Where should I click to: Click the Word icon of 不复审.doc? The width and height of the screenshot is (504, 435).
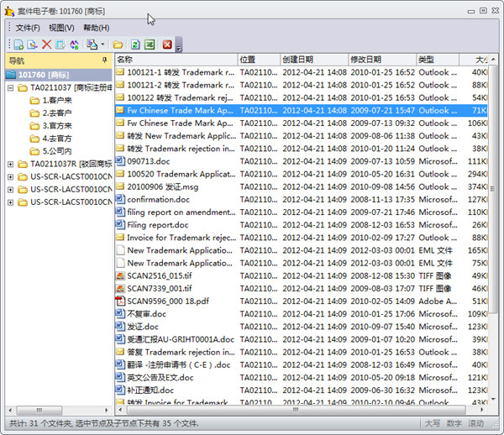click(120, 313)
